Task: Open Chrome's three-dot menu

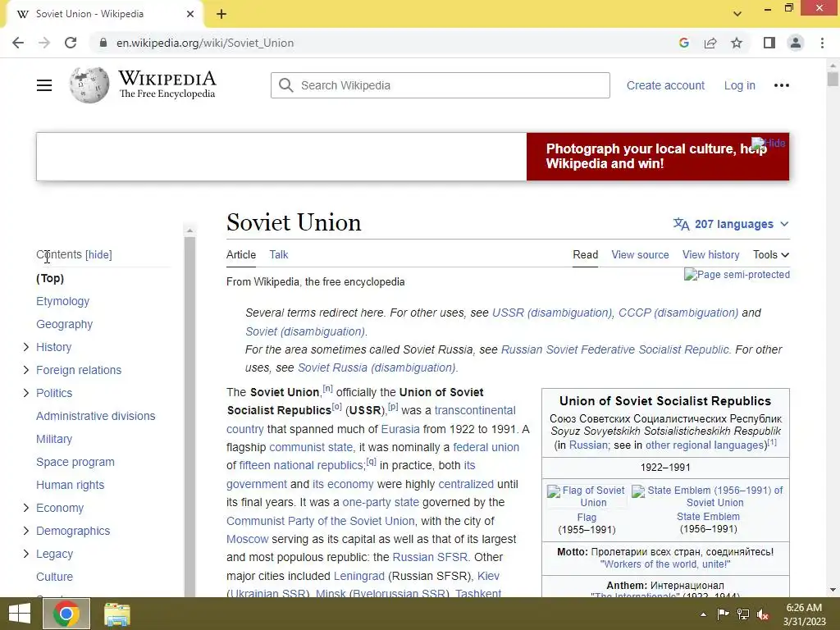Action: coord(822,43)
